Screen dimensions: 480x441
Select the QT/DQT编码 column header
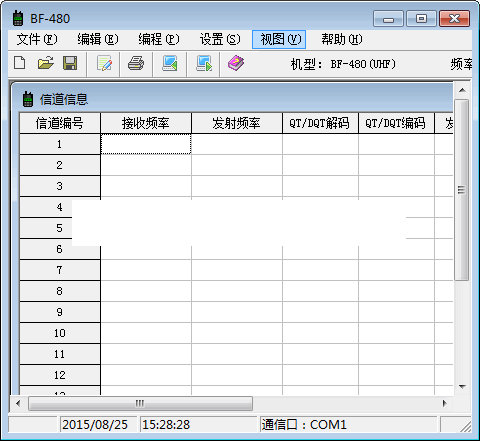tap(396, 123)
